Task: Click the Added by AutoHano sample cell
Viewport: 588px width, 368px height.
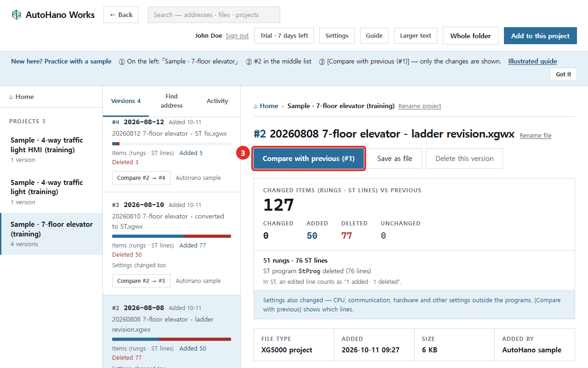Action: [x=535, y=345]
